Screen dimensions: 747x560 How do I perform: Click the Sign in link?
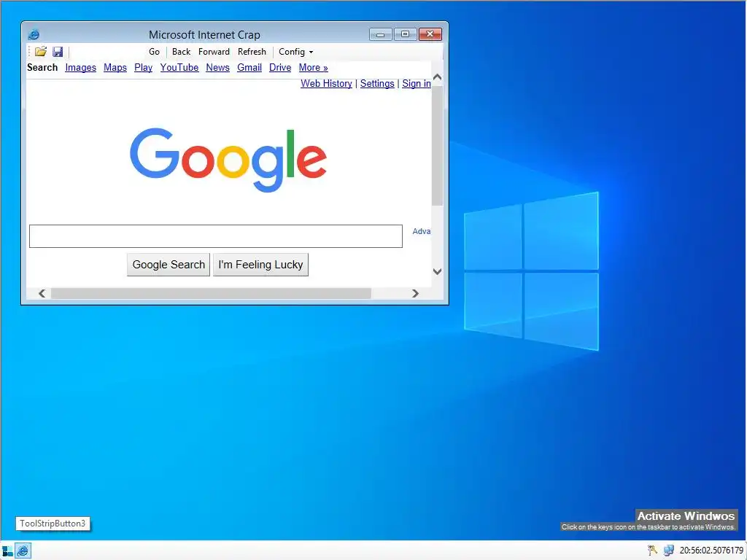coord(417,83)
